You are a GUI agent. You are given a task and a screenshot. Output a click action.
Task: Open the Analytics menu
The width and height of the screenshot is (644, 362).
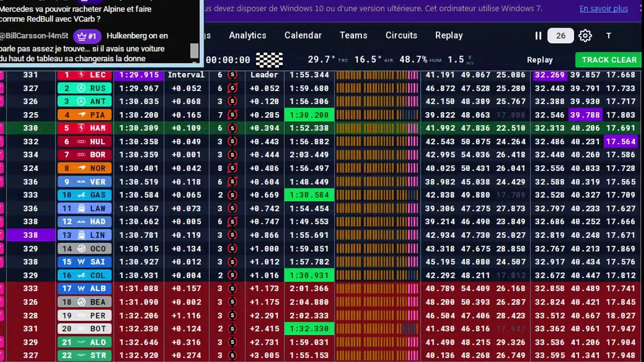coord(248,35)
